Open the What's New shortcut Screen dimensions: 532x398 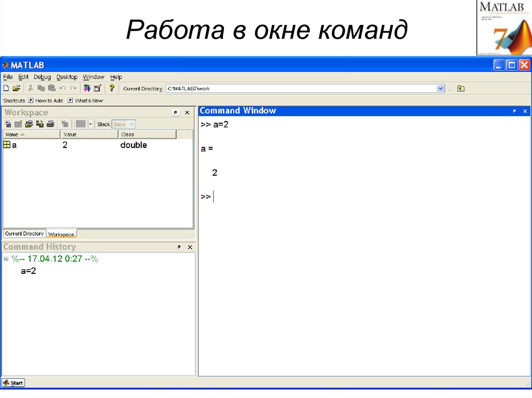point(85,101)
